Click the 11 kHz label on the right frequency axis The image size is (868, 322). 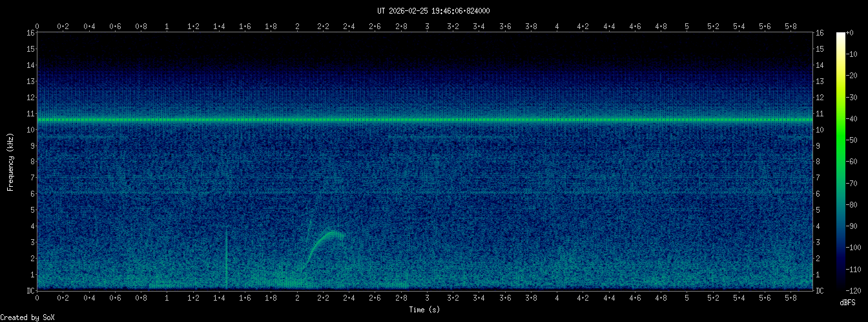coord(820,114)
